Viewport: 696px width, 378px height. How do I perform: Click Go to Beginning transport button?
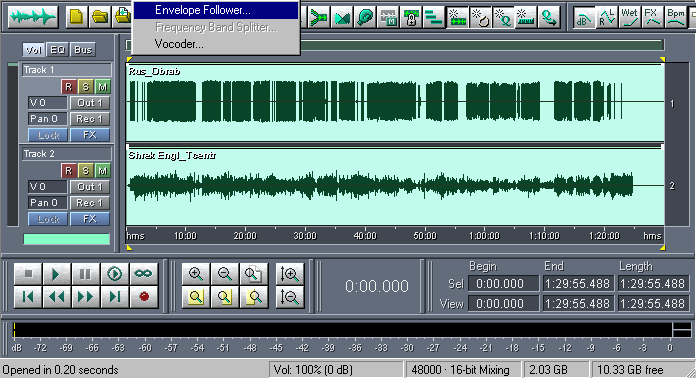28,297
